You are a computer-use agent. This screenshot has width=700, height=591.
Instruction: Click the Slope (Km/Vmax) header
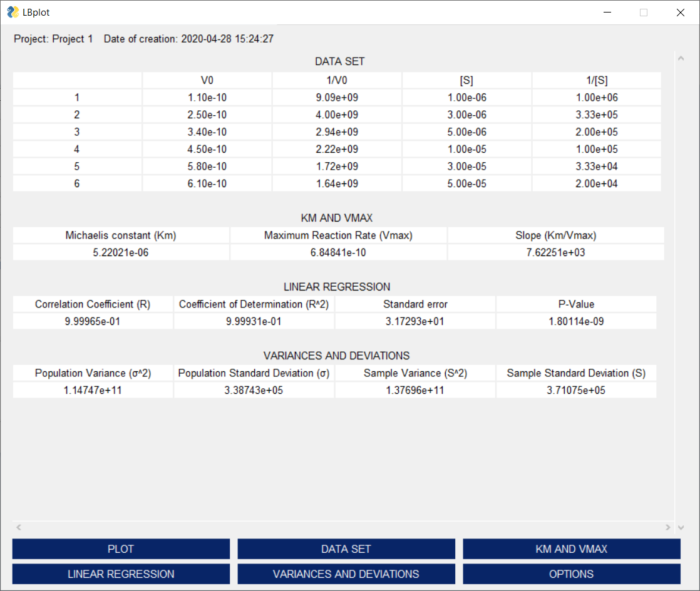(x=556, y=235)
